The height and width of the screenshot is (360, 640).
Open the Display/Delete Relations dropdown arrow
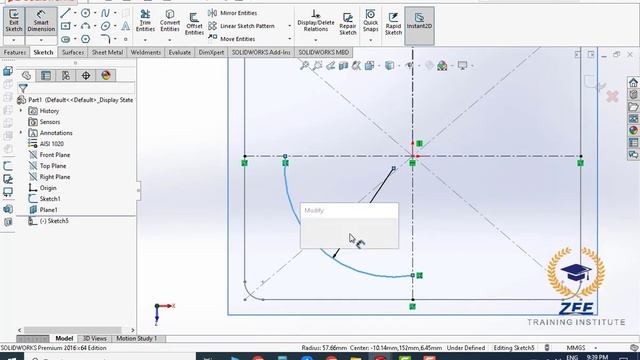(316, 40)
